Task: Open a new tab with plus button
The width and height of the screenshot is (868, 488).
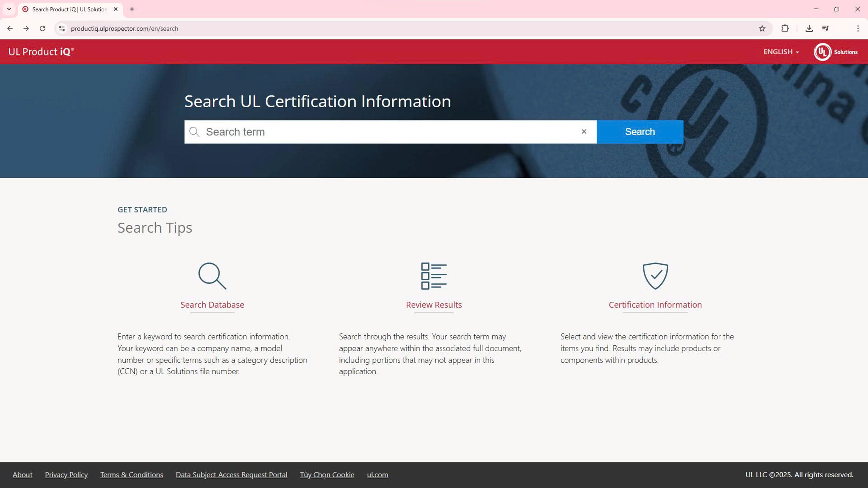Action: [132, 9]
